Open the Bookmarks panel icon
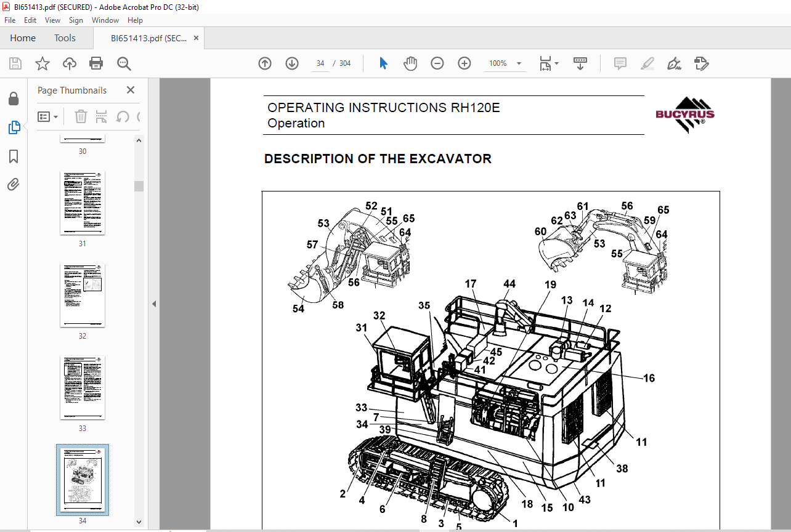 tap(14, 156)
